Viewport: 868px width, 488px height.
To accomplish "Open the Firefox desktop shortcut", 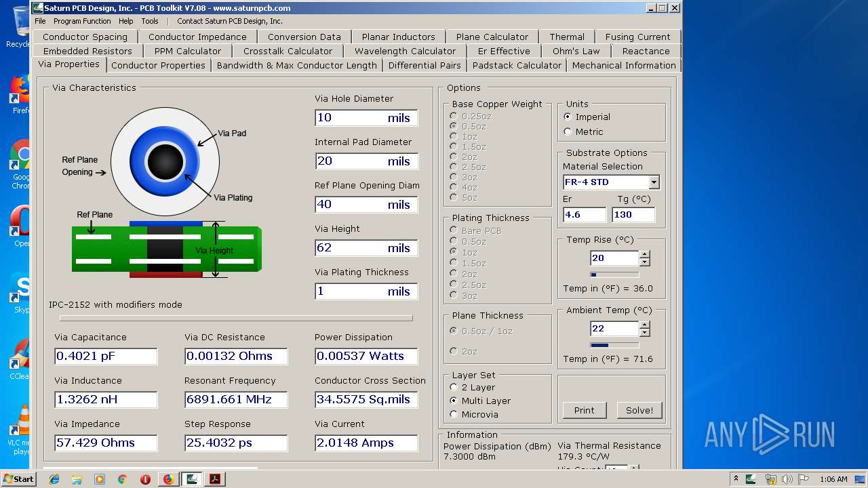I will (x=21, y=95).
